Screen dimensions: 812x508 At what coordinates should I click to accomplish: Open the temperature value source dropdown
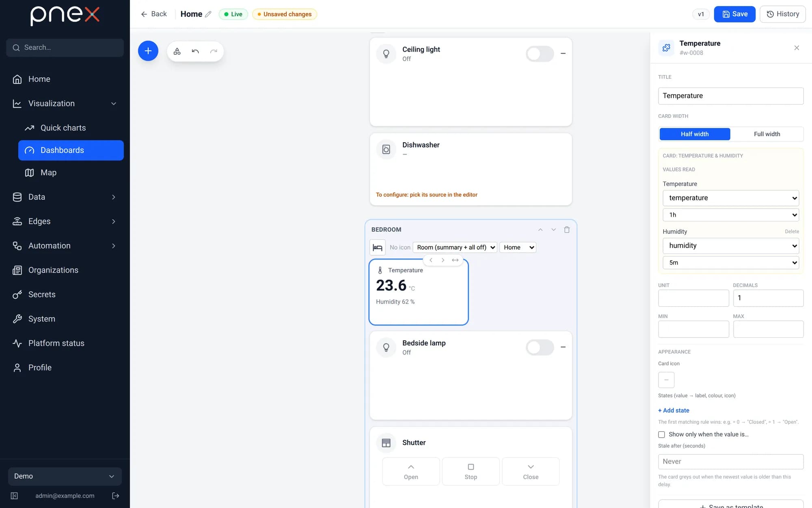(731, 198)
